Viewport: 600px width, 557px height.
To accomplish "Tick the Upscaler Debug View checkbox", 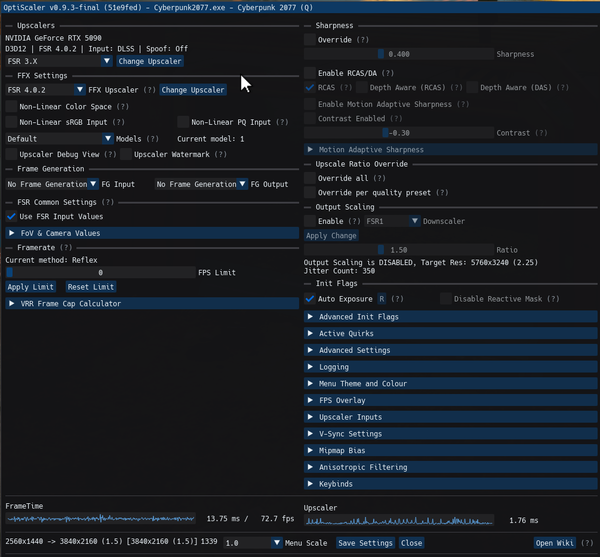I will point(11,155).
